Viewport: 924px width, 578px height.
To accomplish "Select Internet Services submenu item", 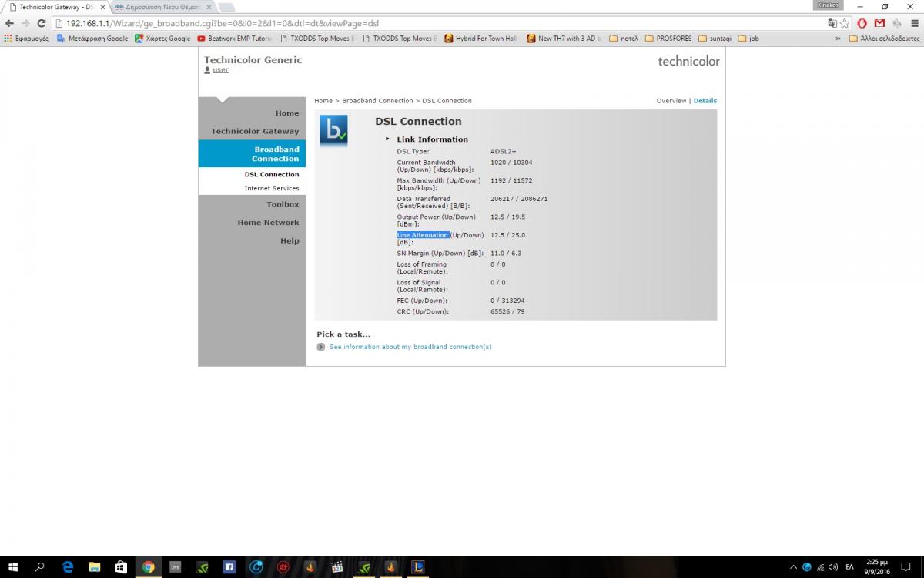I will coord(272,188).
